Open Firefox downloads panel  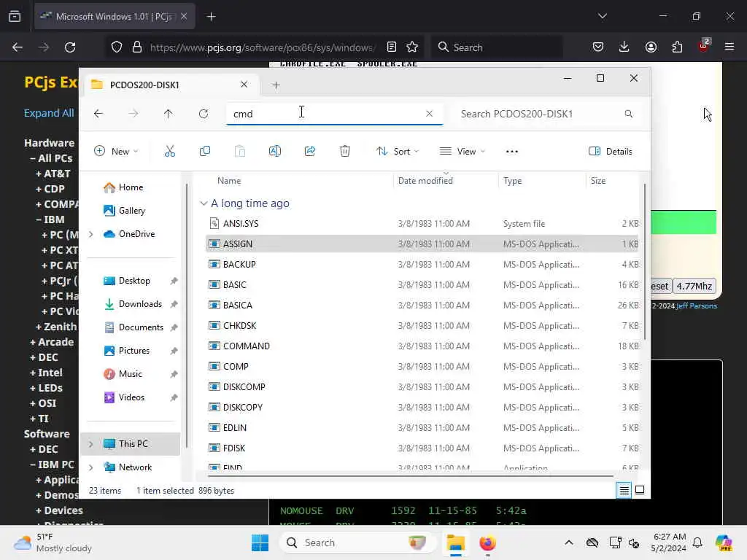624,47
